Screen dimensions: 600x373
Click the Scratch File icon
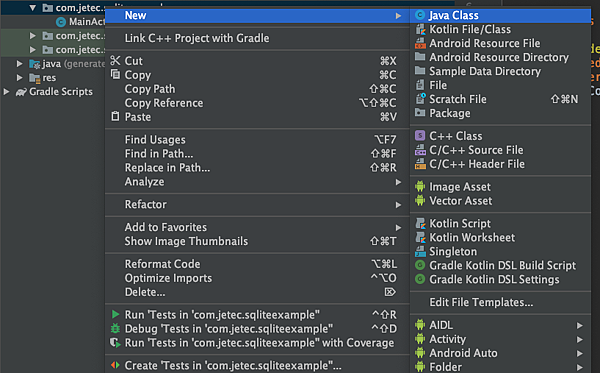[x=420, y=99]
